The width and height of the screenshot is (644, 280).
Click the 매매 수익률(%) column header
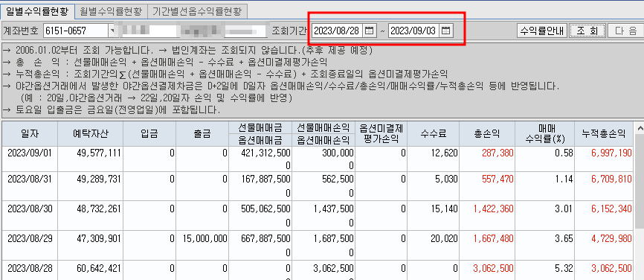(x=545, y=133)
